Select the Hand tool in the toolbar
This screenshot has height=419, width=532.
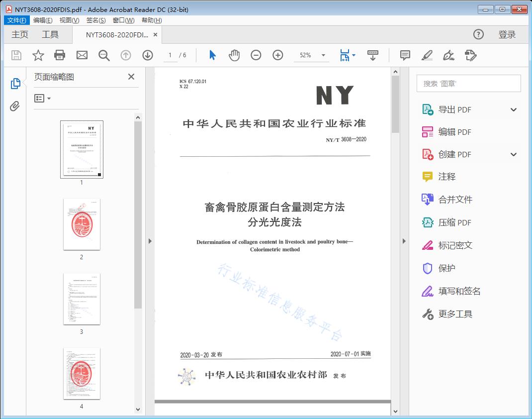pyautogui.click(x=233, y=55)
